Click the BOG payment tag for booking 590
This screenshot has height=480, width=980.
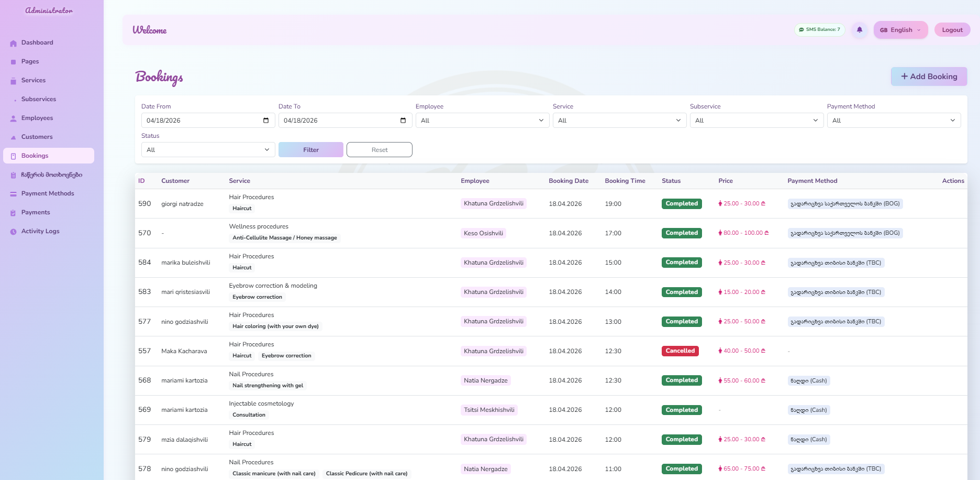pyautogui.click(x=845, y=204)
